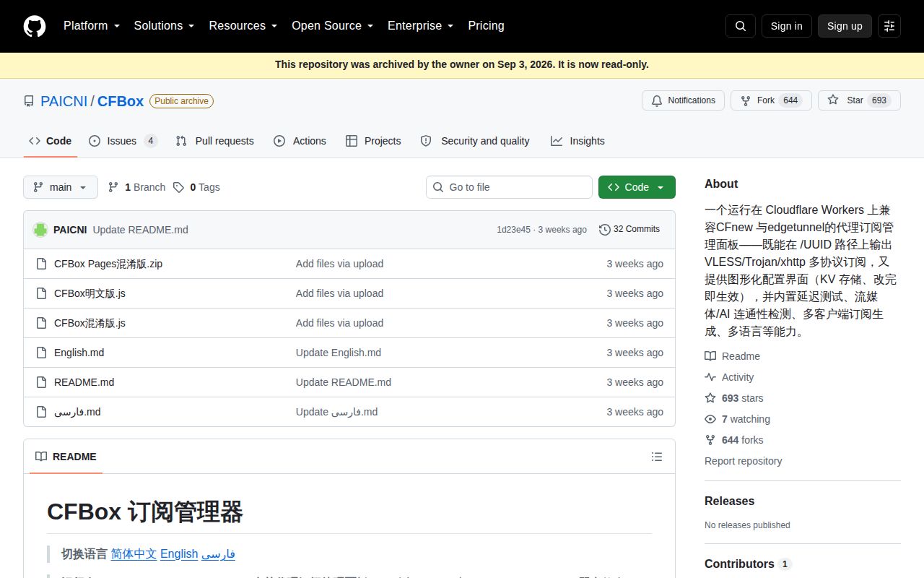Click the file icon next to فارسی.md

pyautogui.click(x=41, y=412)
